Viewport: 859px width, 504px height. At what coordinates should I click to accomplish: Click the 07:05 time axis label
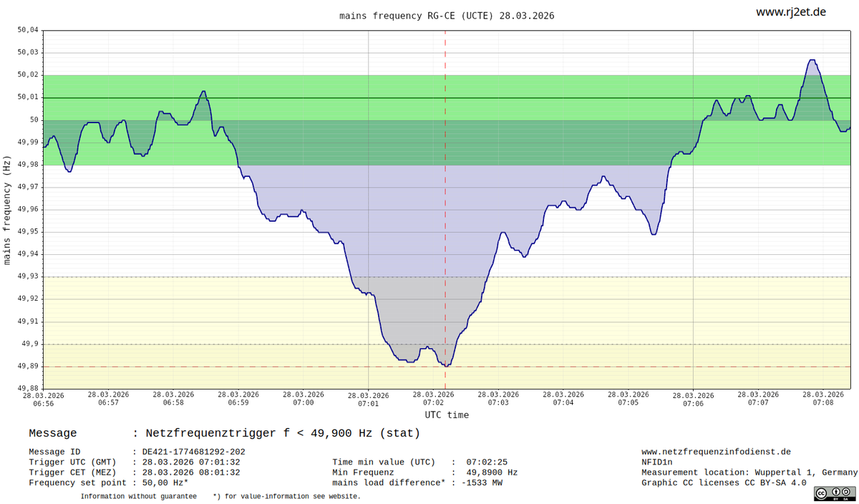(629, 399)
